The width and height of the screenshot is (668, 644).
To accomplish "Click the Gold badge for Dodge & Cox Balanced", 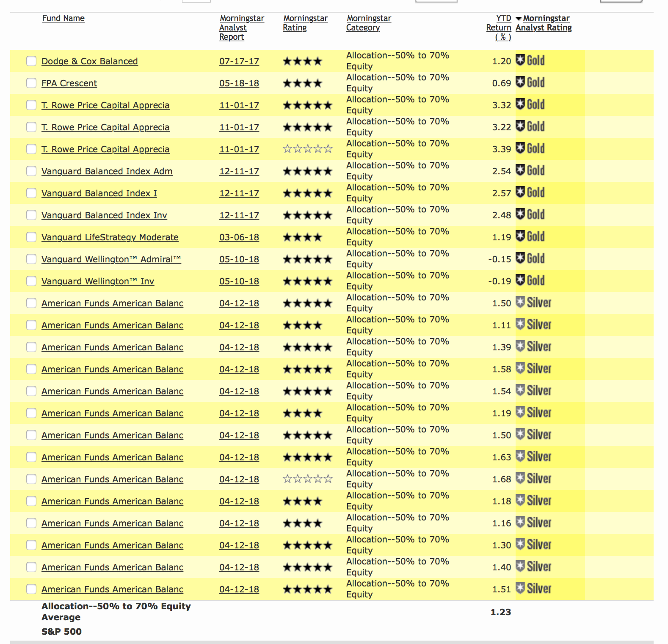I will pos(530,61).
